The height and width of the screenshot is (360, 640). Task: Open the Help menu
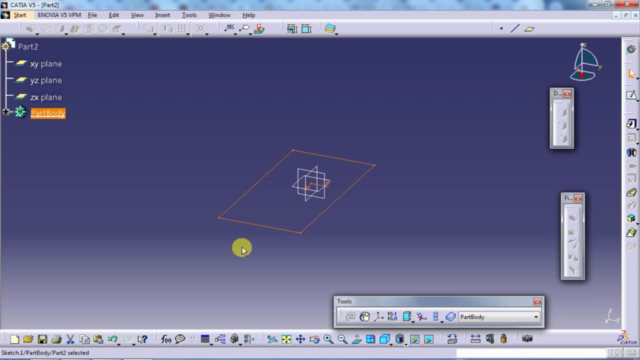pos(249,15)
